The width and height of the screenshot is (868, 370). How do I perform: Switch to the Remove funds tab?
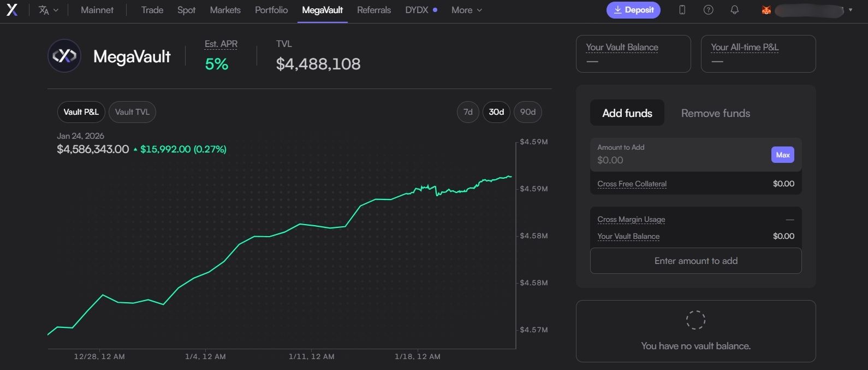coord(715,113)
